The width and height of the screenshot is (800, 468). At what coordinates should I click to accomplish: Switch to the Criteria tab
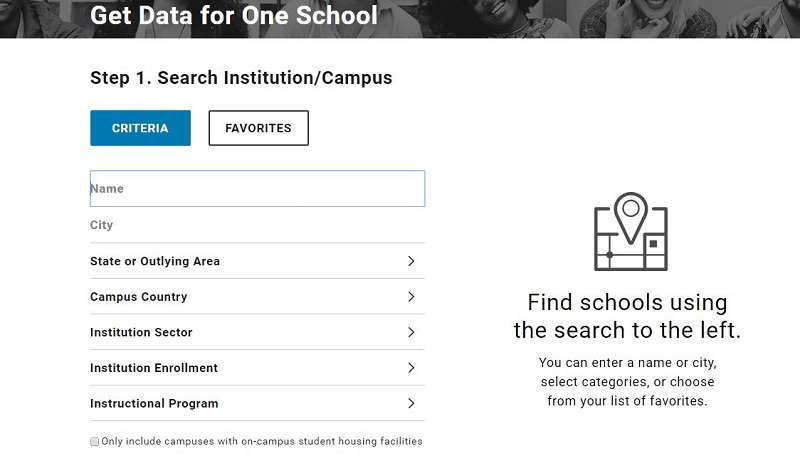click(x=140, y=128)
